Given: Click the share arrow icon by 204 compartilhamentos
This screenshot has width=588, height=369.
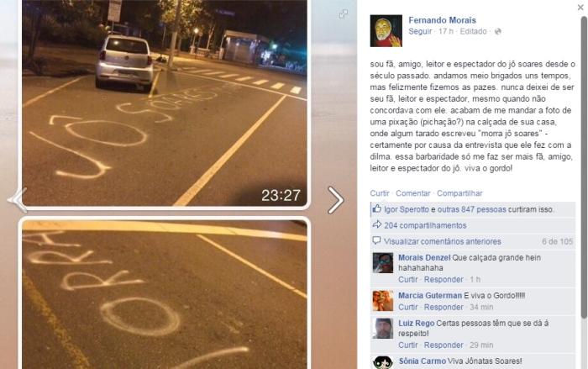Looking at the screenshot, I should (377, 224).
